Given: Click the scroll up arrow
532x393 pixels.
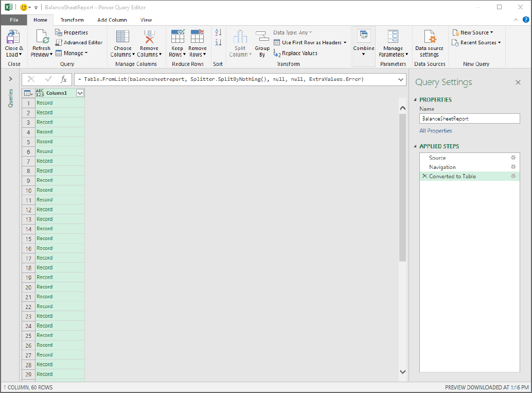Looking at the screenshot, I should (x=403, y=108).
